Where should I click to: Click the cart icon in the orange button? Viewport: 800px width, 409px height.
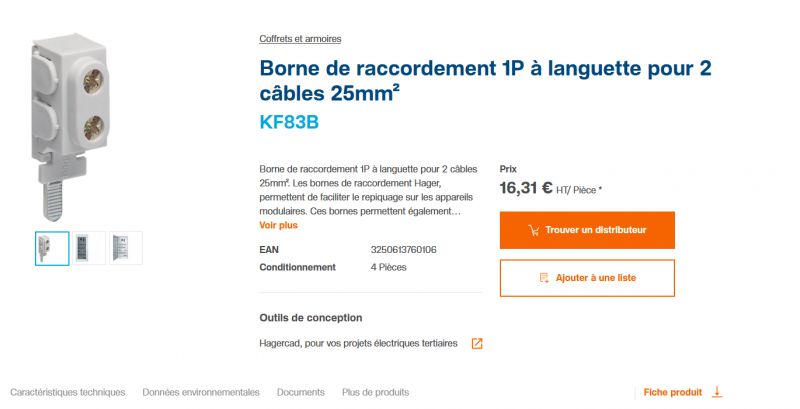click(534, 230)
